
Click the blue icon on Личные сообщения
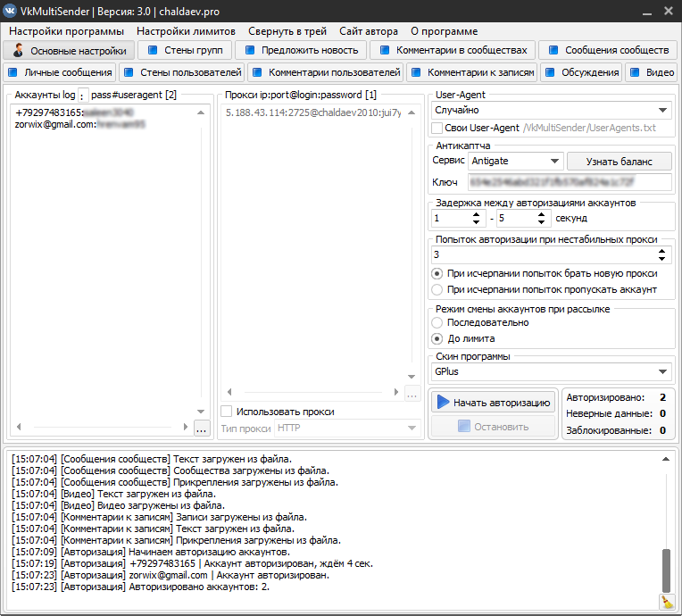click(x=12, y=72)
